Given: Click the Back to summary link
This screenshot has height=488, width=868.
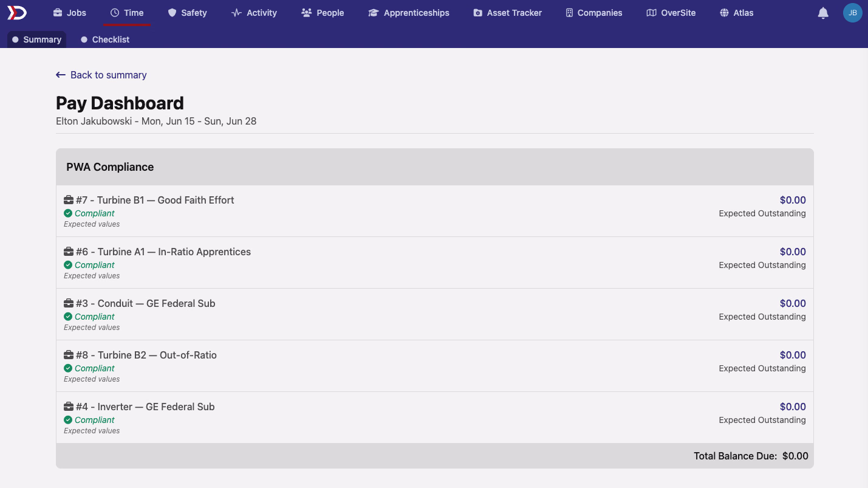Looking at the screenshot, I should [101, 75].
